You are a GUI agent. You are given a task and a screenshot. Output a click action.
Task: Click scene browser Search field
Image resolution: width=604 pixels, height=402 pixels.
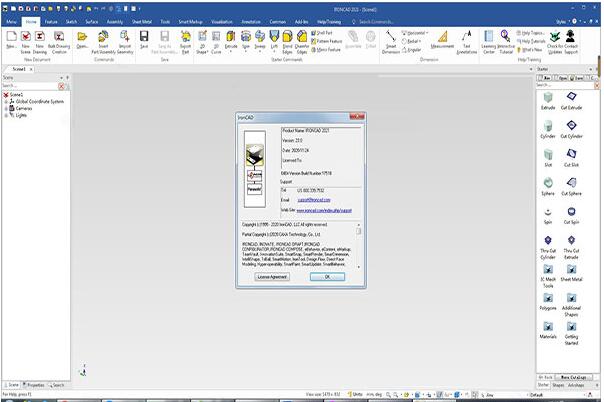[30, 86]
